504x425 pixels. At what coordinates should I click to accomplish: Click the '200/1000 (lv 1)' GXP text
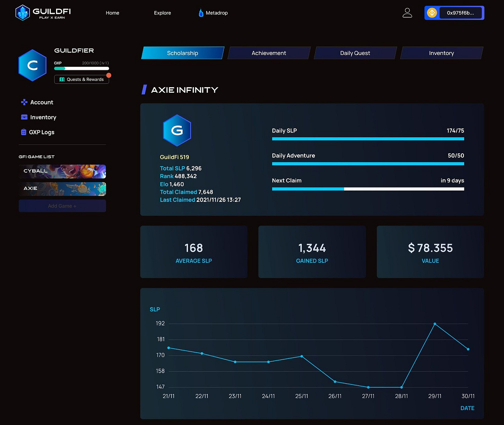[x=96, y=63]
